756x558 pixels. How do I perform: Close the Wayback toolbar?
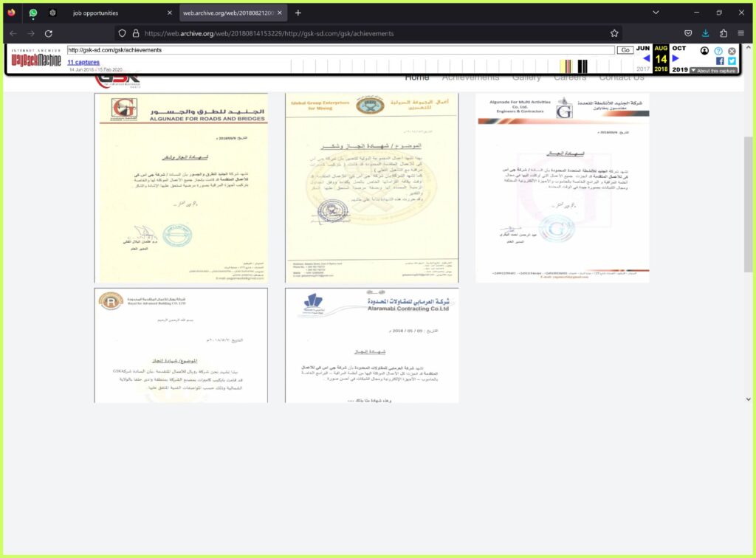coord(732,51)
